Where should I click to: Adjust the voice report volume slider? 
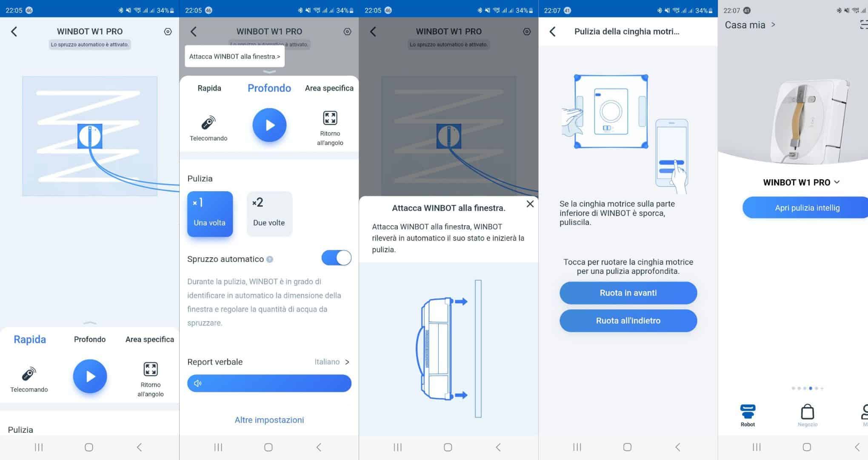tap(269, 383)
